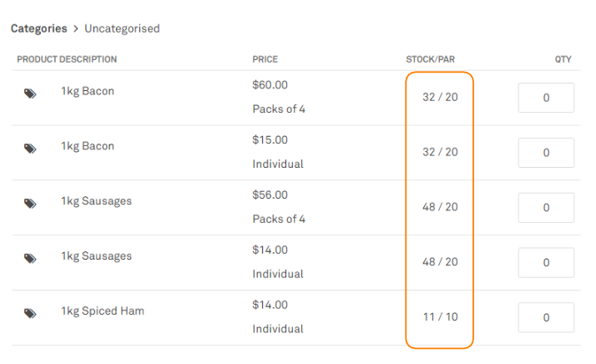The width and height of the screenshot is (596, 364).
Task: Focus quantity field for 1kg Spiced Ham
Action: 546,317
